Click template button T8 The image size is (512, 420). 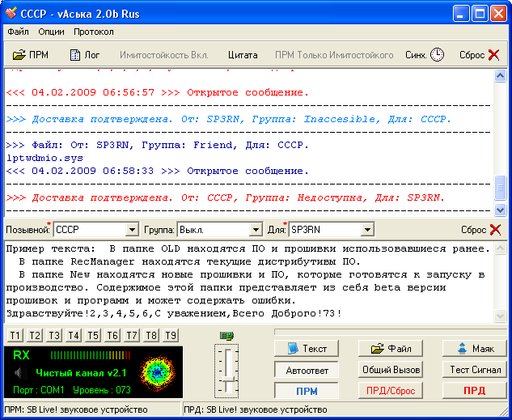(x=151, y=335)
